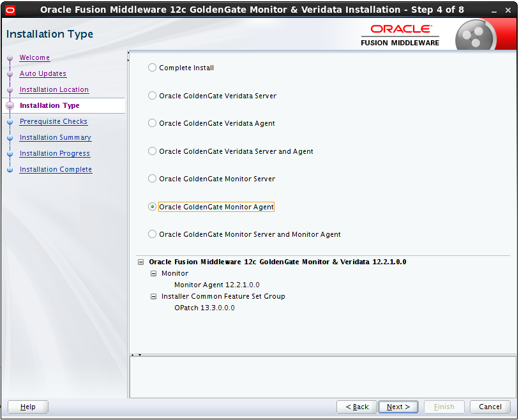Image resolution: width=519 pixels, height=420 pixels.
Task: Click the Installation Progress step bullet icon
Action: click(10, 154)
